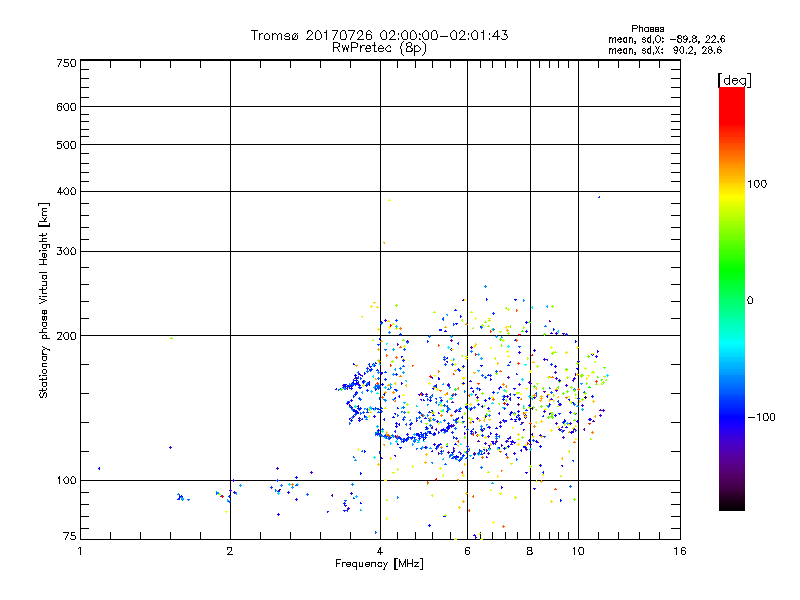Click the plot title 'Tromsø 20170726 02:00:00-02:01:43'
Image resolution: width=800 pixels, height=600 pixels.
tap(379, 35)
